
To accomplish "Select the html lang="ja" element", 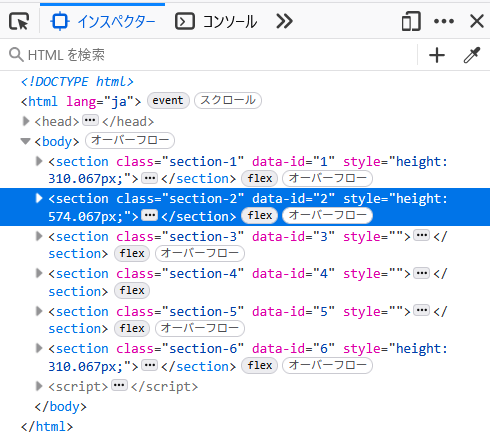I will click(81, 101).
